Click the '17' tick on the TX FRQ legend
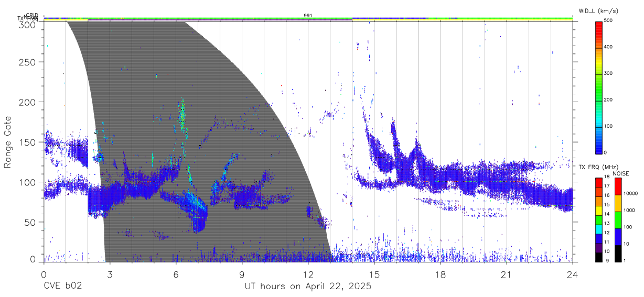 (x=607, y=186)
